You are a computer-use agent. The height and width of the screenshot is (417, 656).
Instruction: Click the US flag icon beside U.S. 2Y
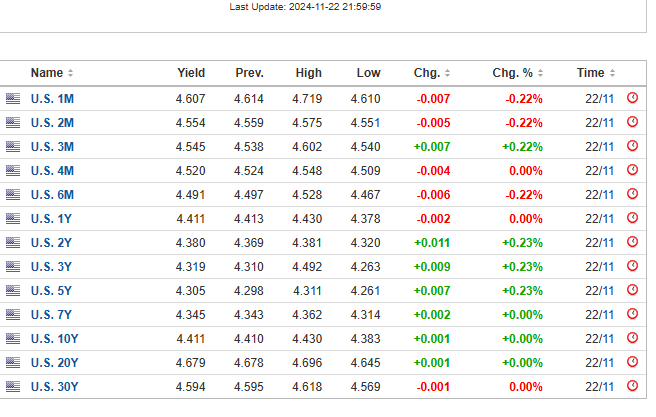(13, 243)
